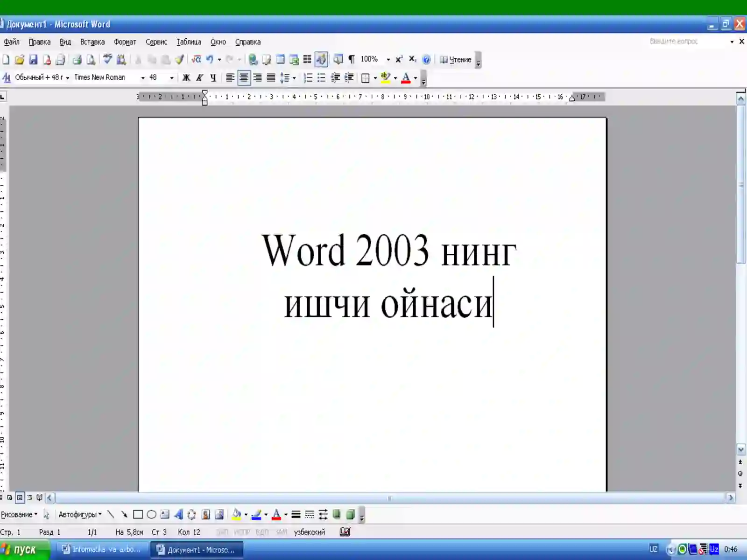Click the Subscript x₂ icon

tap(413, 59)
